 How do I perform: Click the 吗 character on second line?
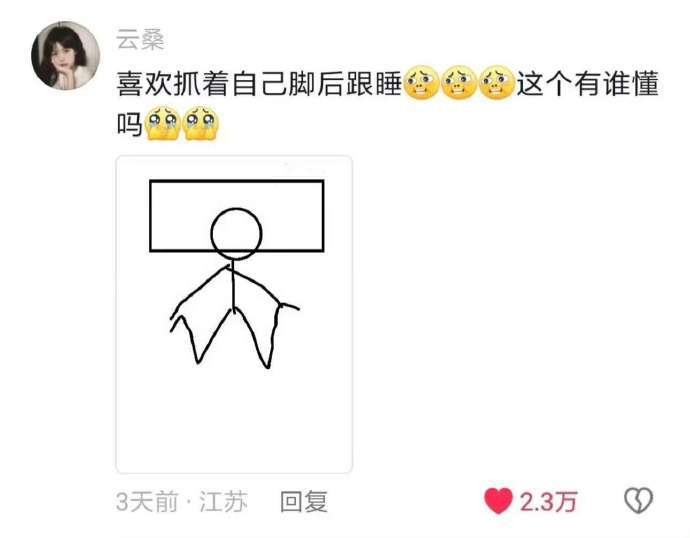[x=130, y=124]
